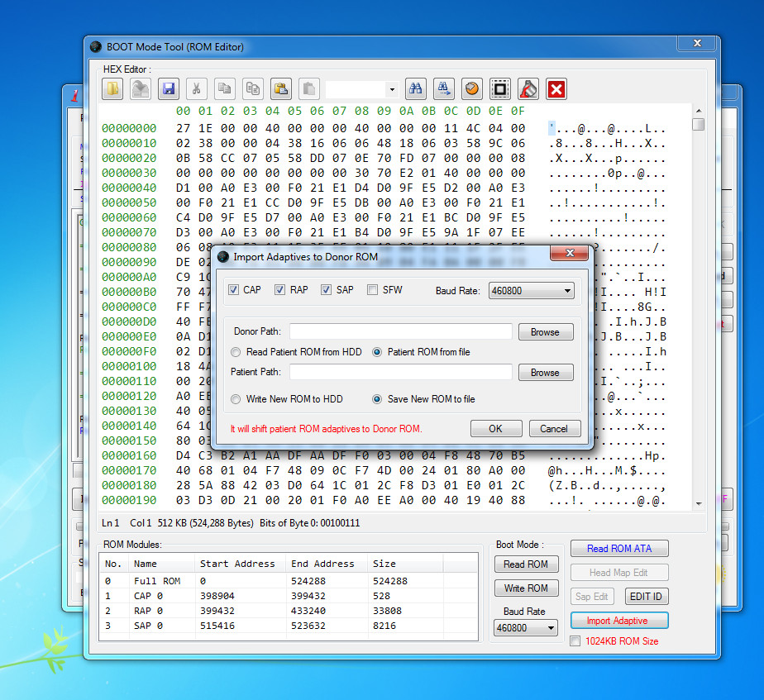The height and width of the screenshot is (700, 764).
Task: Click the Read ROM ATA button
Action: [619, 549]
